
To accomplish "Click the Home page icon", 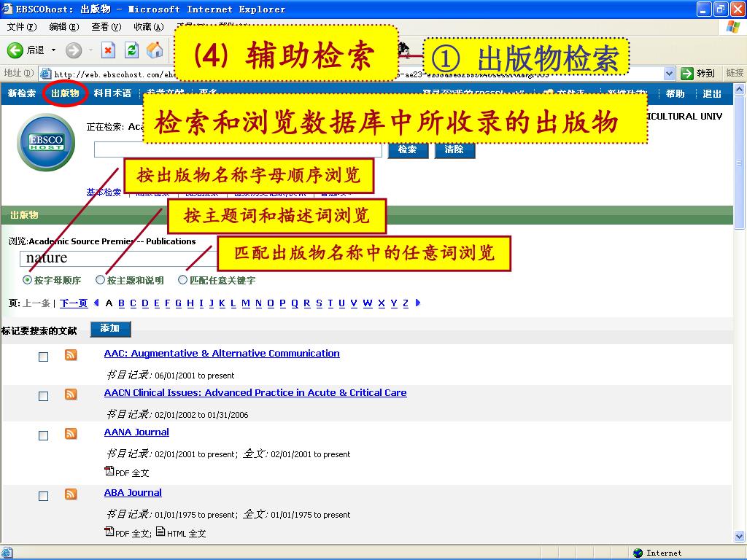I will pos(155,50).
